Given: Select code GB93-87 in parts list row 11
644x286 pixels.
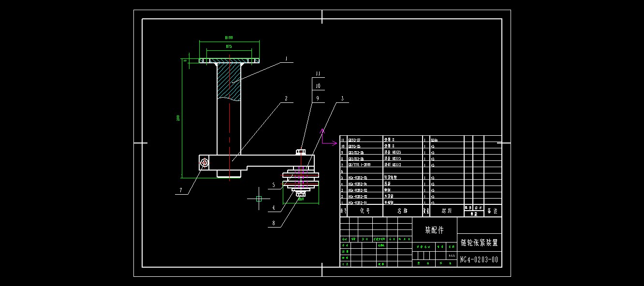Looking at the screenshot, I should tap(354, 140).
